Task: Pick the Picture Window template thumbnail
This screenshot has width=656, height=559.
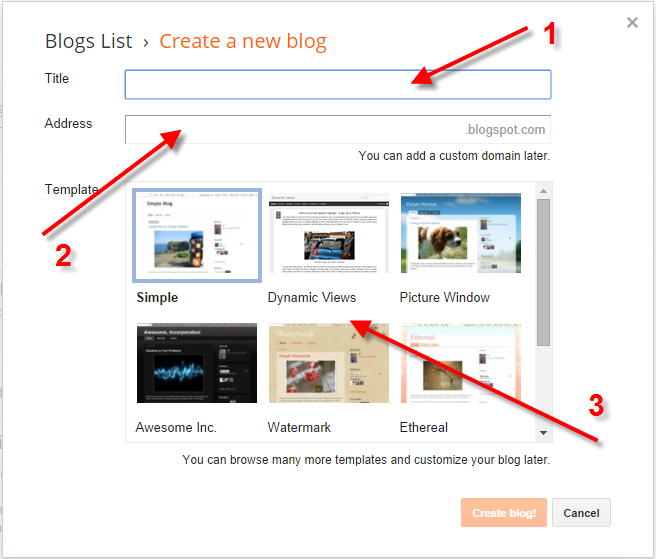Action: (461, 233)
